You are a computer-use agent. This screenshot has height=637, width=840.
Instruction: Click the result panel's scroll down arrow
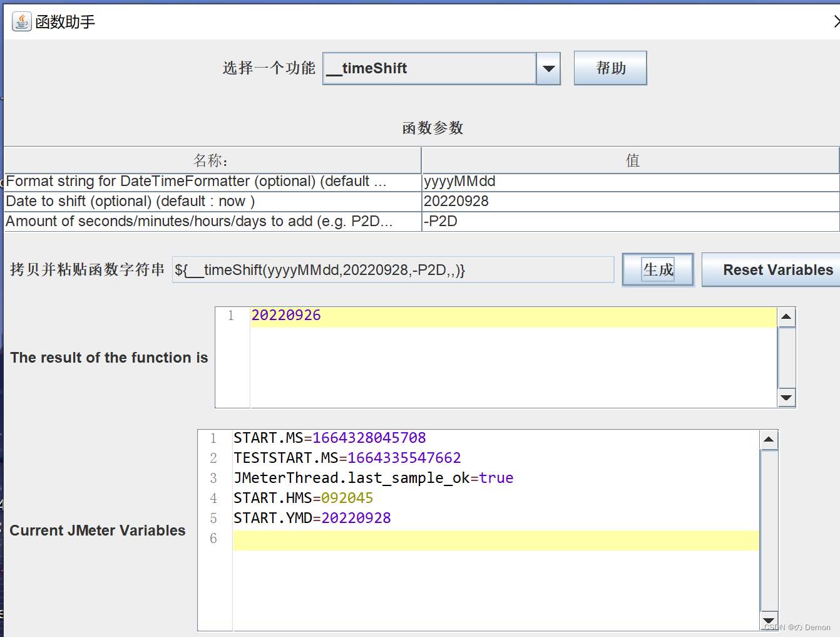point(786,398)
